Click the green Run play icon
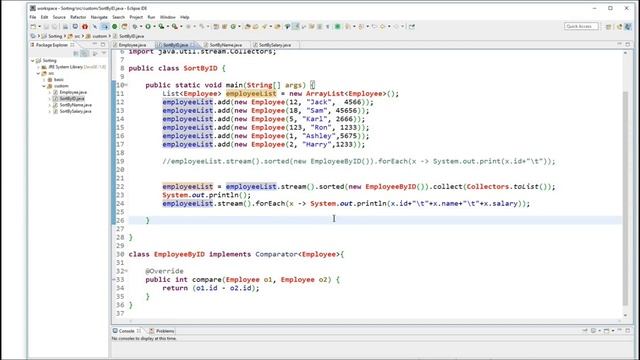640x360 pixels. 148,27
